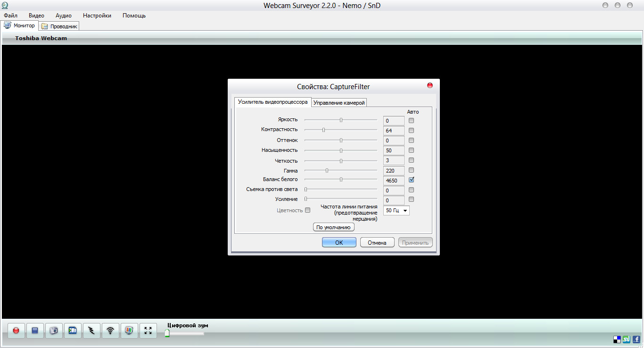Click the StumbleUpon share icon
Viewport: 644px width, 348px height.
click(x=627, y=339)
